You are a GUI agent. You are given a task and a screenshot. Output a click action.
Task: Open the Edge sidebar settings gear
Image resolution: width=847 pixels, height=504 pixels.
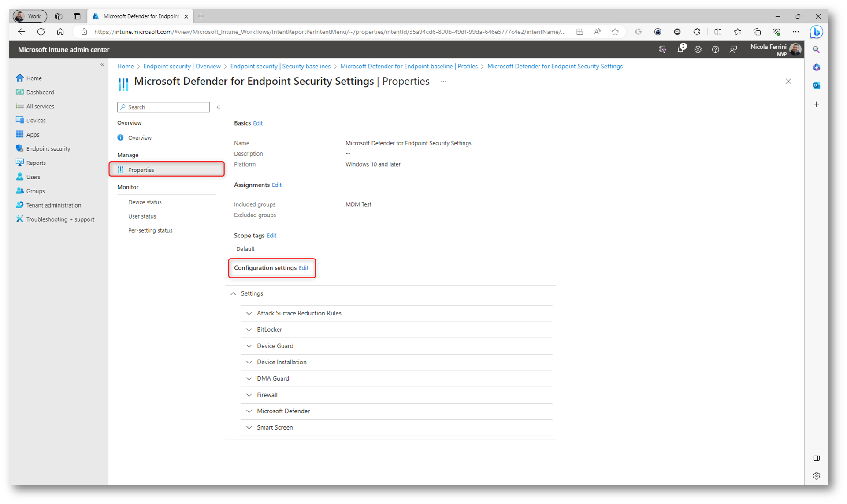[x=817, y=476]
